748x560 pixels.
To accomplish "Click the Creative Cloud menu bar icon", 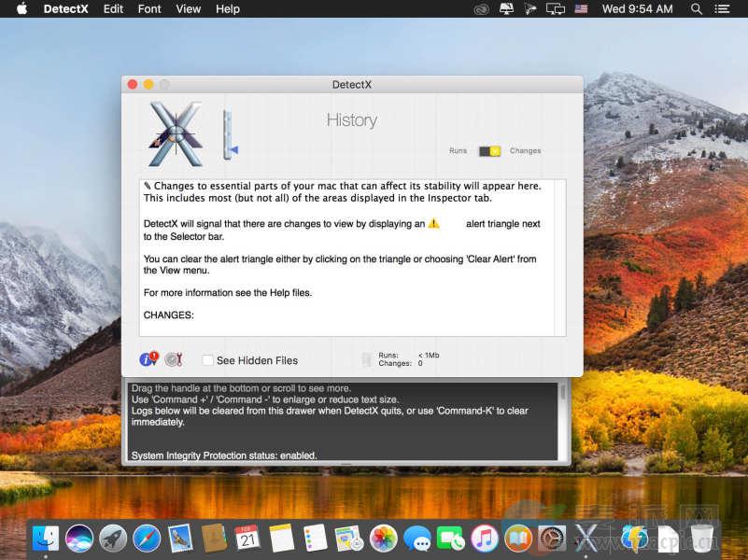I will [x=481, y=9].
